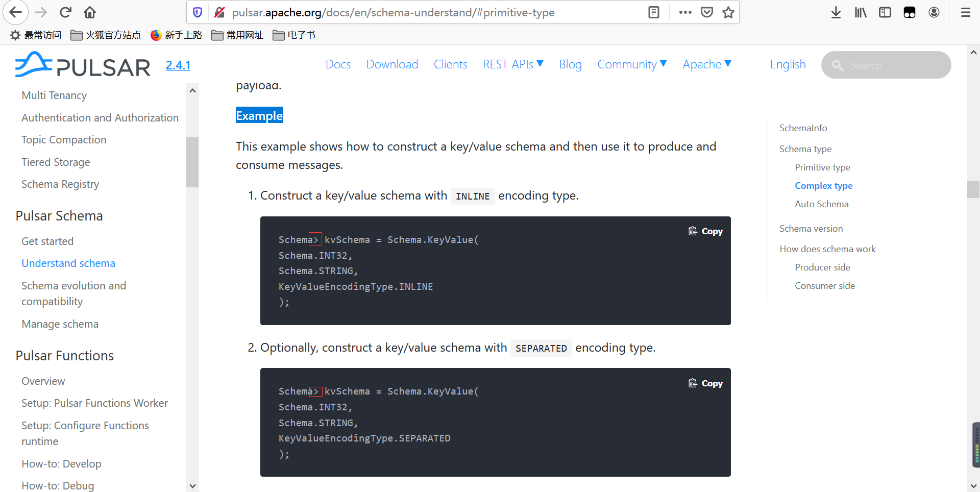This screenshot has height=492, width=980.
Task: Open the Firefox library
Action: 860,12
